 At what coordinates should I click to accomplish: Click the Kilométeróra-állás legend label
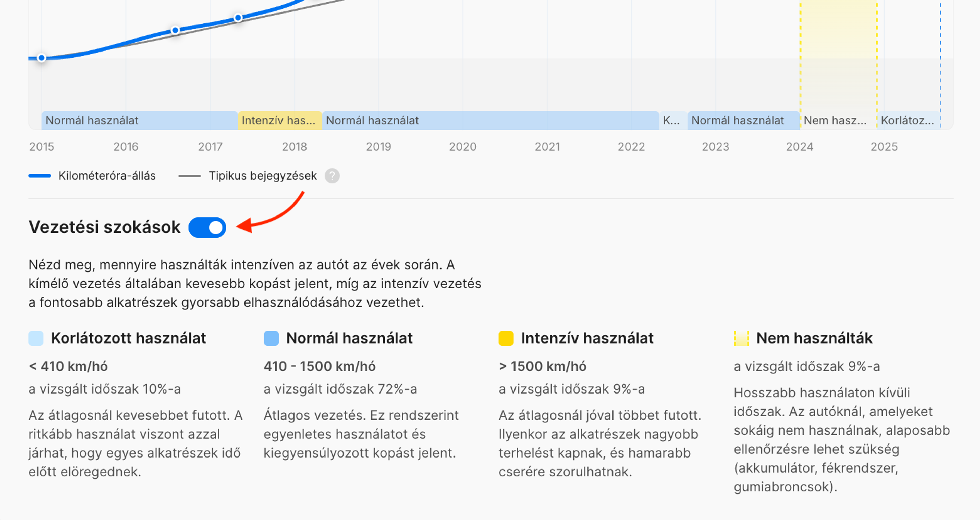point(107,176)
